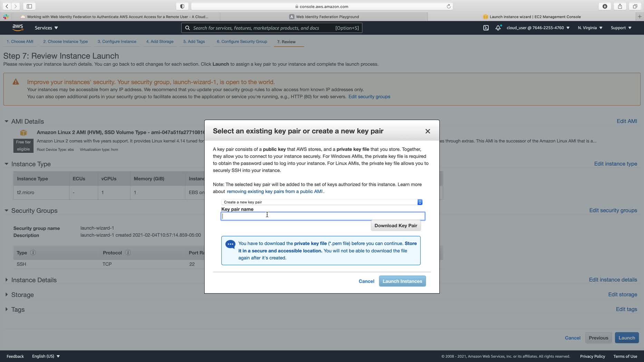Click the Safari address bar
This screenshot has width=644, height=362.
point(322,6)
